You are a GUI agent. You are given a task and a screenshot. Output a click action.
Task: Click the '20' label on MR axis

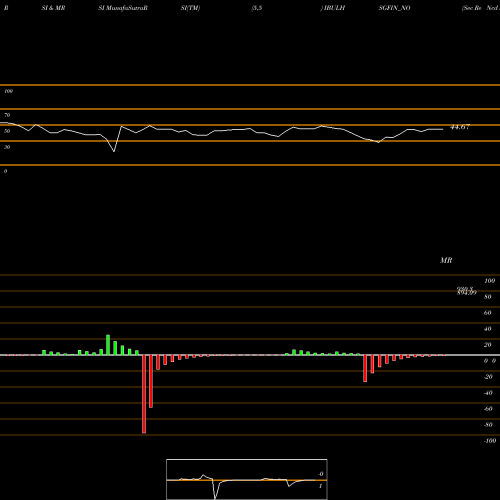488,345
